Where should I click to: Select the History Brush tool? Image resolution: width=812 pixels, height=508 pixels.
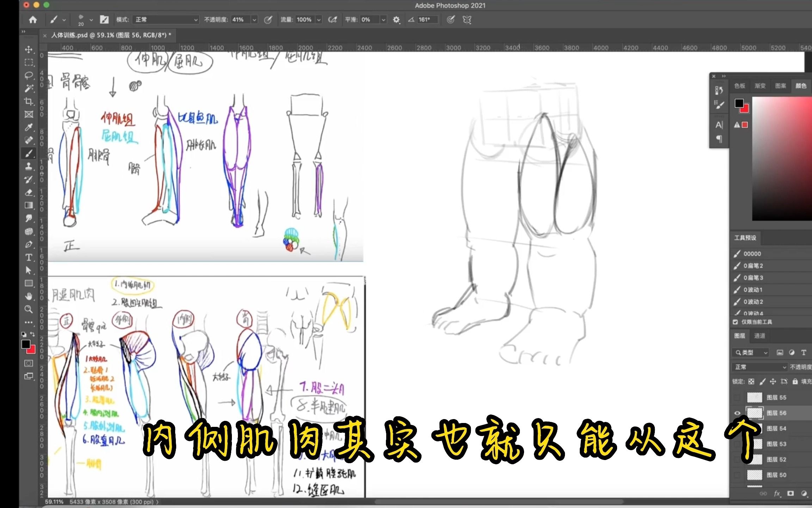coord(29,179)
